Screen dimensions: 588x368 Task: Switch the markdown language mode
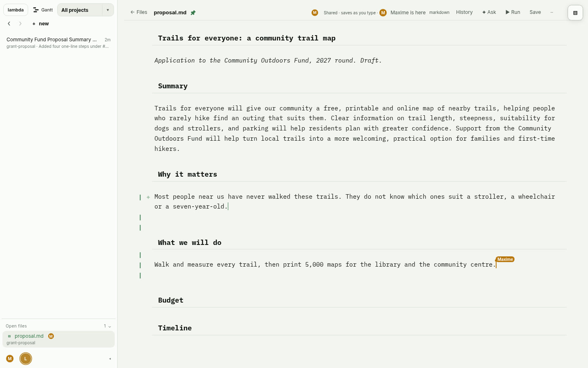pyautogui.click(x=439, y=13)
